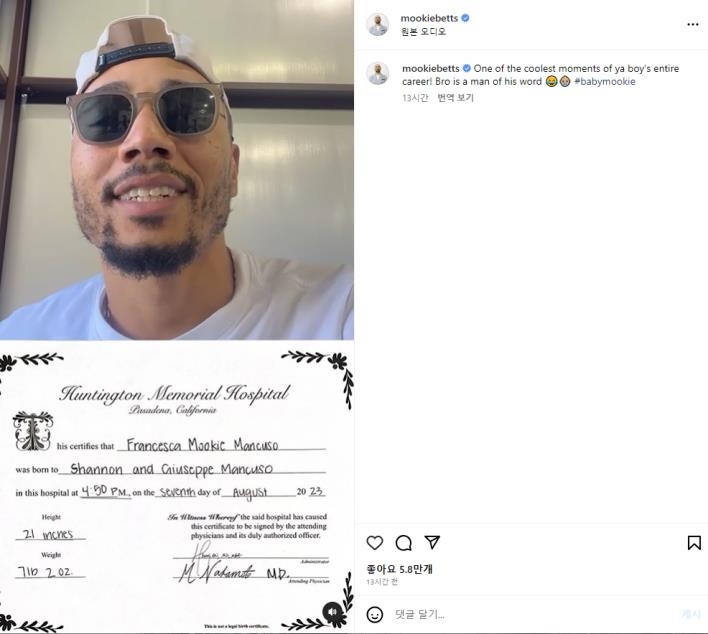Screen dimensions: 708x634
Task: Click the 13시간 timestamp under caption
Action: click(x=415, y=98)
